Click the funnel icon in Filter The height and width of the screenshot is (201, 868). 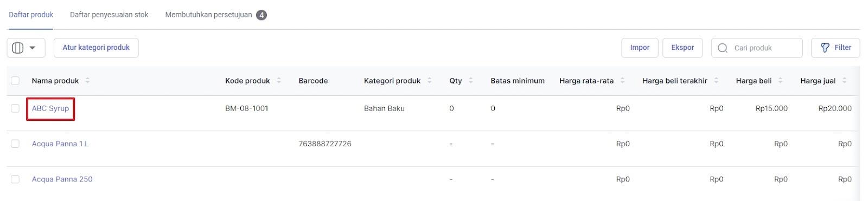pyautogui.click(x=825, y=48)
